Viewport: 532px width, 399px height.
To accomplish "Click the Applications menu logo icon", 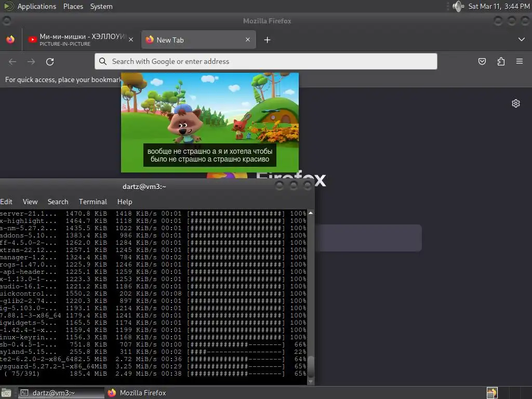I will tap(9, 6).
